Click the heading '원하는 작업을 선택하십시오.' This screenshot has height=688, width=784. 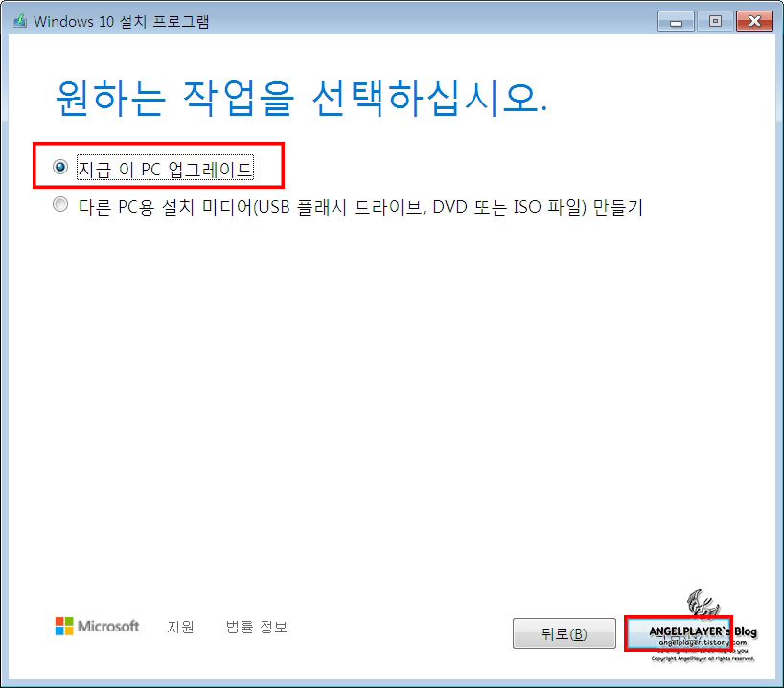tap(302, 98)
